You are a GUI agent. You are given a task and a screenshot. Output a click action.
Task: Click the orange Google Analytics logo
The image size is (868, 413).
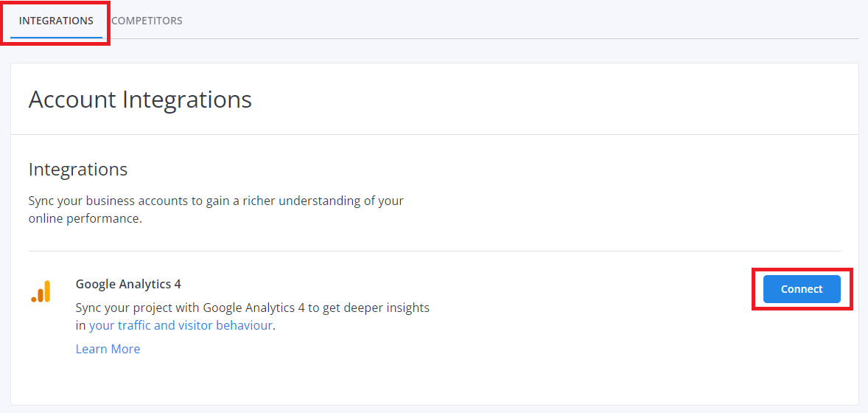41,291
